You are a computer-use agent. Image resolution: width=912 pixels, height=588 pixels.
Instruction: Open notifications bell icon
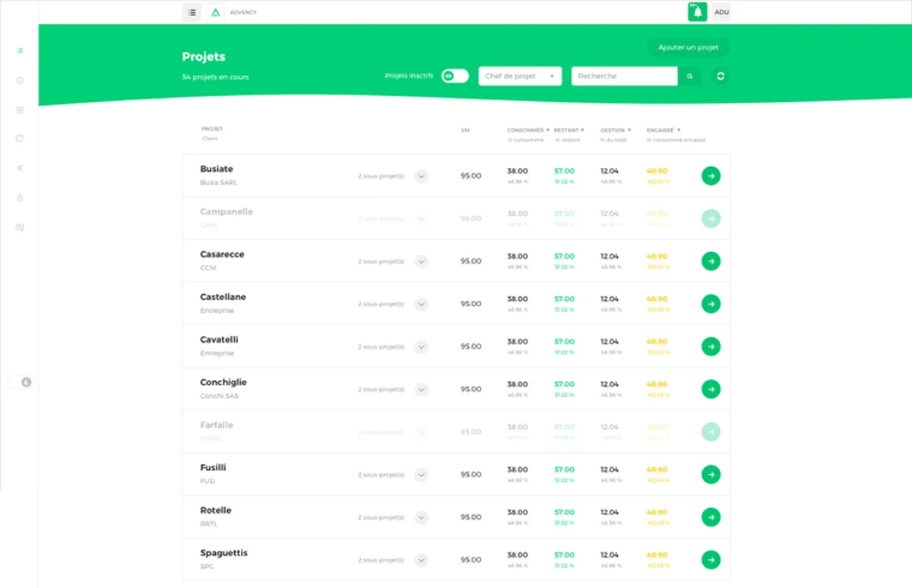pos(697,12)
